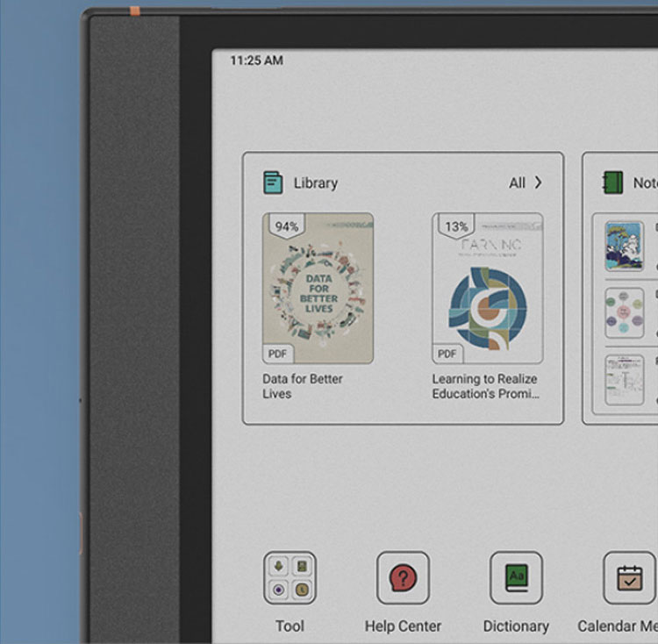
Task: Expand library with chevron arrow
Action: tap(538, 182)
